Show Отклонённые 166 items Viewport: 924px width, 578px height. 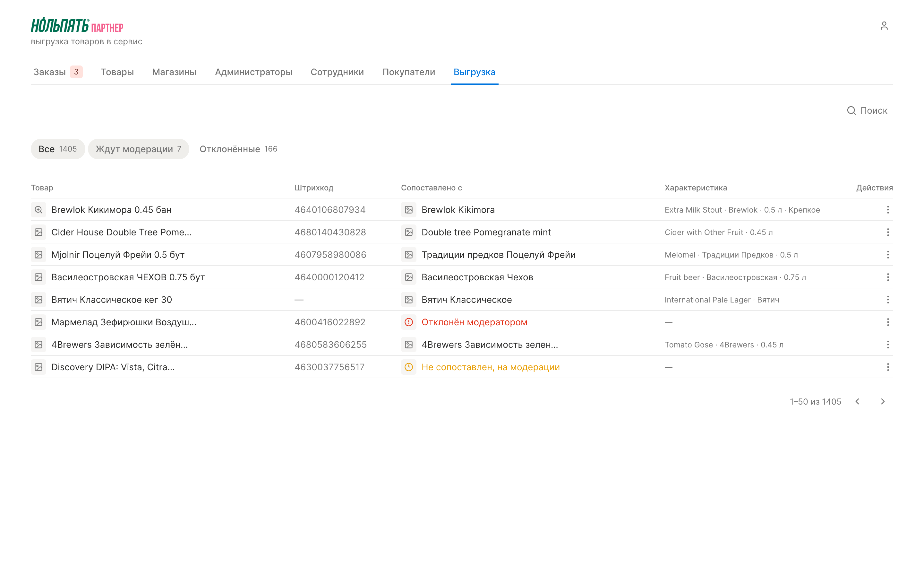238,149
